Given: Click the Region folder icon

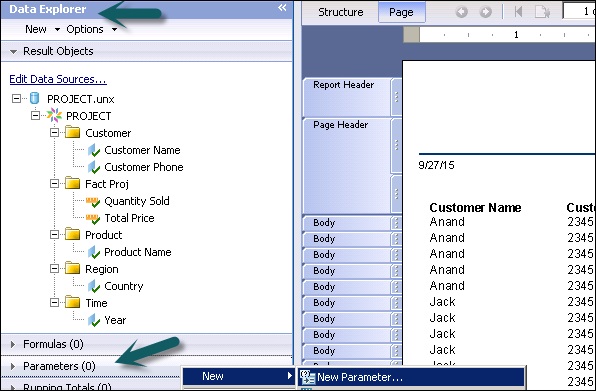Looking at the screenshot, I should 73,269.
